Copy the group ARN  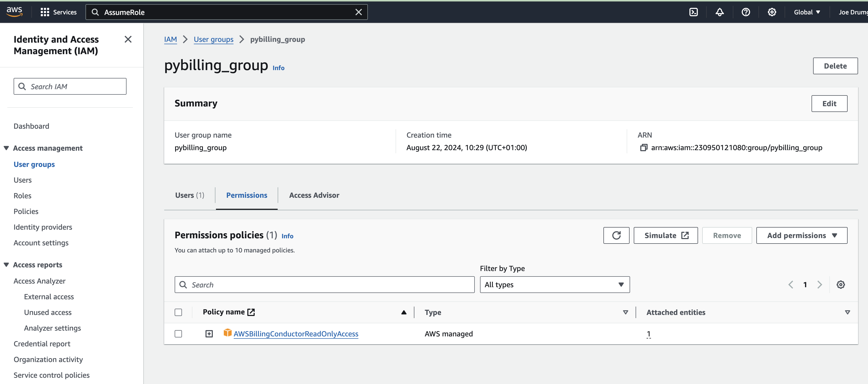[x=644, y=148]
